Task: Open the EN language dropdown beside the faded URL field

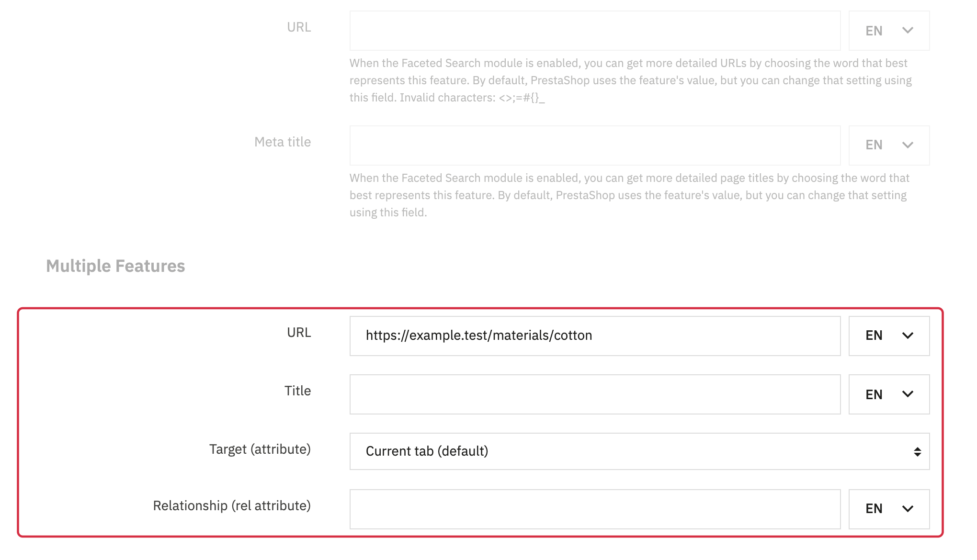Action: 889,31
